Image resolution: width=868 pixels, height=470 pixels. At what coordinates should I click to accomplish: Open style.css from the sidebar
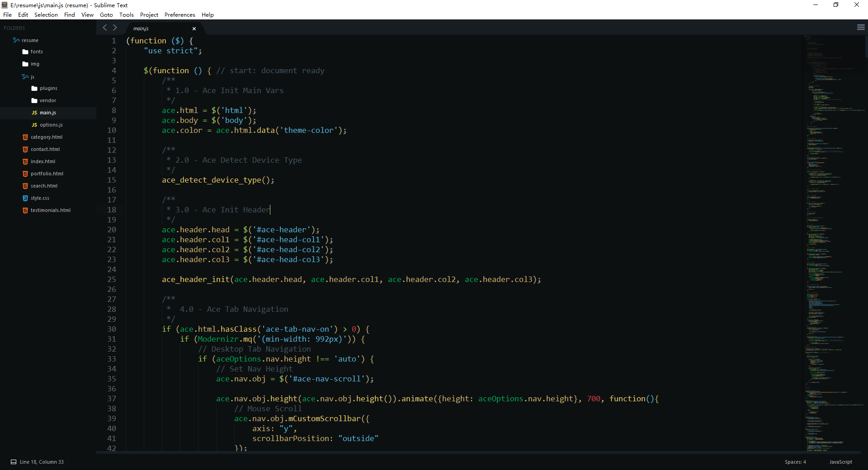click(x=40, y=198)
